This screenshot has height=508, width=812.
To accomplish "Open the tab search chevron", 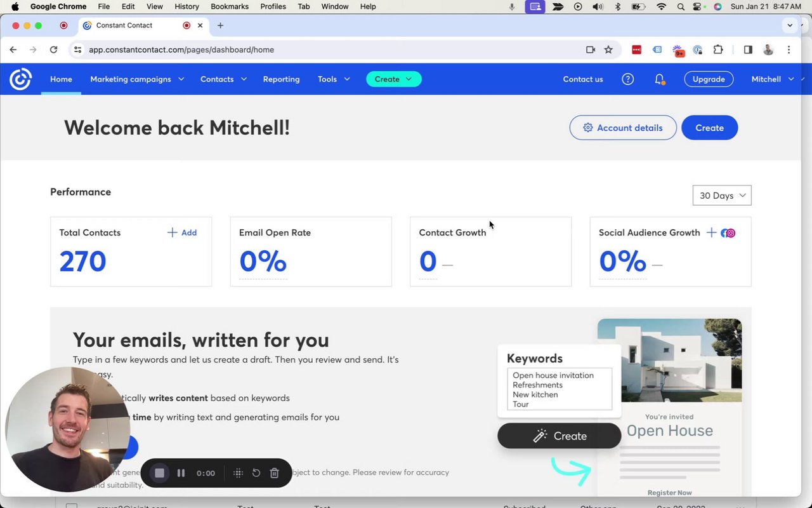I will [790, 25].
